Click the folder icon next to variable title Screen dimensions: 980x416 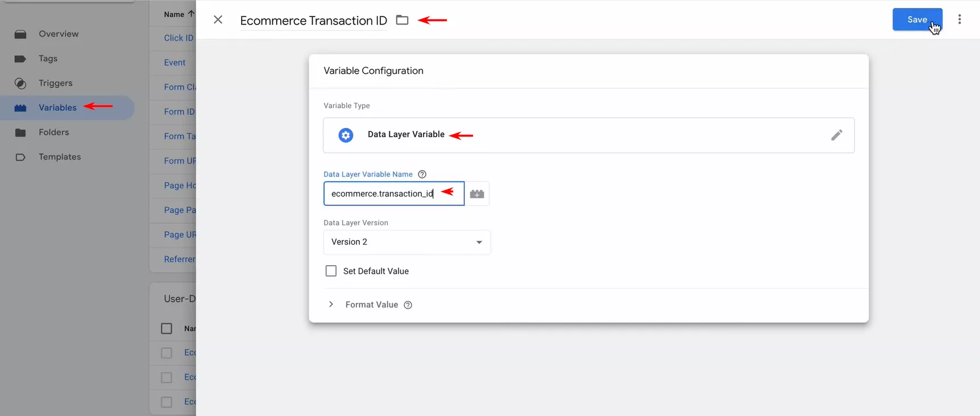[402, 20]
